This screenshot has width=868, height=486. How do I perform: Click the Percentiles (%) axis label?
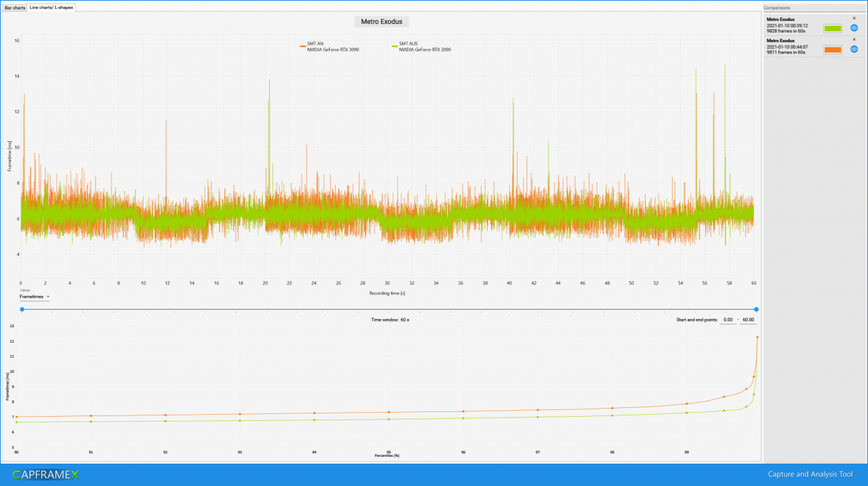click(x=387, y=455)
